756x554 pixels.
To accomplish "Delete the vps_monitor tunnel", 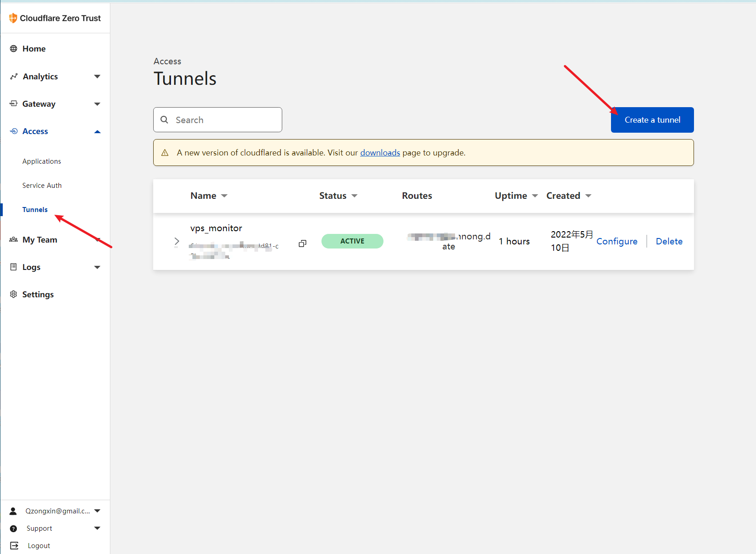I will [x=669, y=241].
